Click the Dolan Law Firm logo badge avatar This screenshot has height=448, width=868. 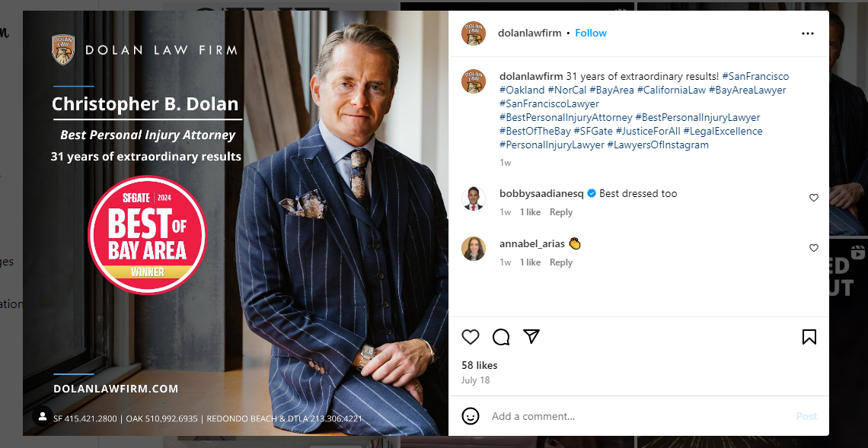pos(474,33)
